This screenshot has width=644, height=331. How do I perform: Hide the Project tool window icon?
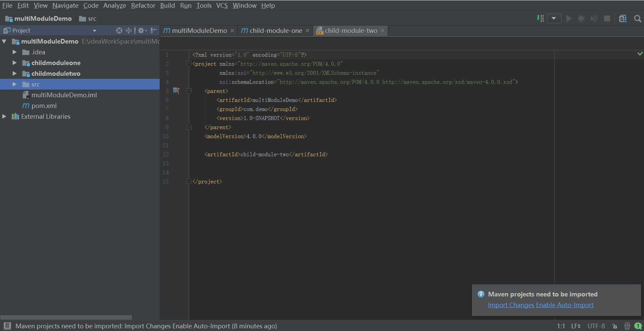click(x=154, y=31)
